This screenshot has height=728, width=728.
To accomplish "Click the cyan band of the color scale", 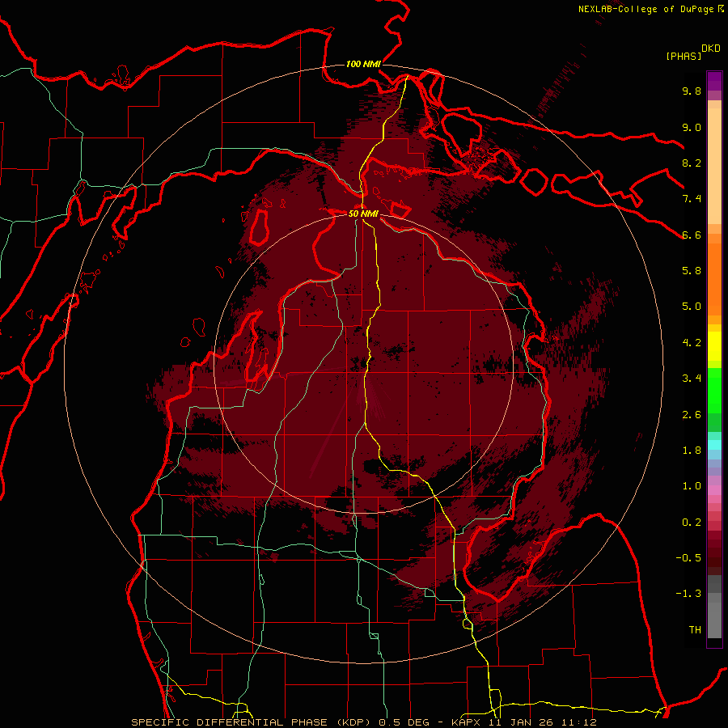I will (714, 445).
